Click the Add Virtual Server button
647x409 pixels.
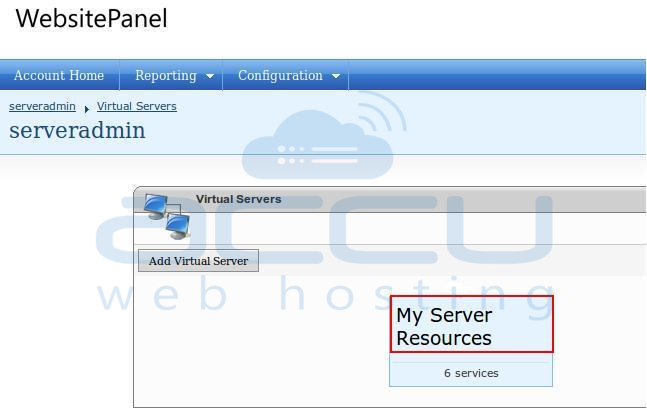[x=198, y=260]
